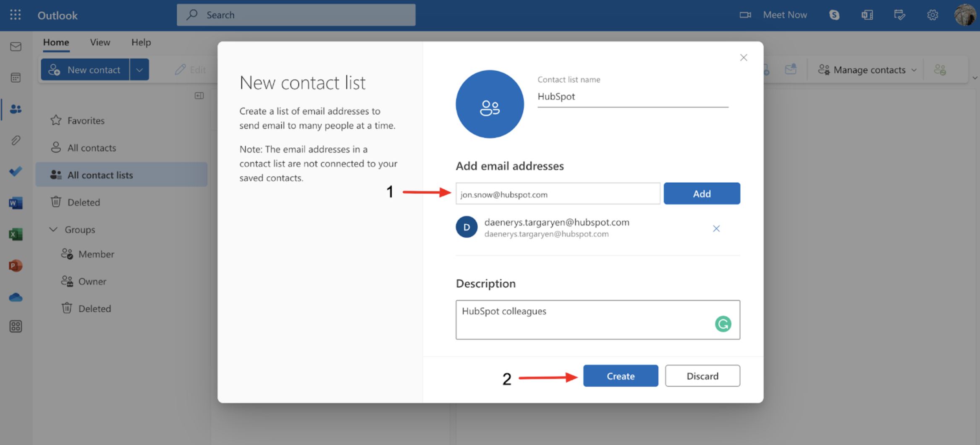
Task: Open Microsoft To Do from the sidebar
Action: click(x=15, y=171)
